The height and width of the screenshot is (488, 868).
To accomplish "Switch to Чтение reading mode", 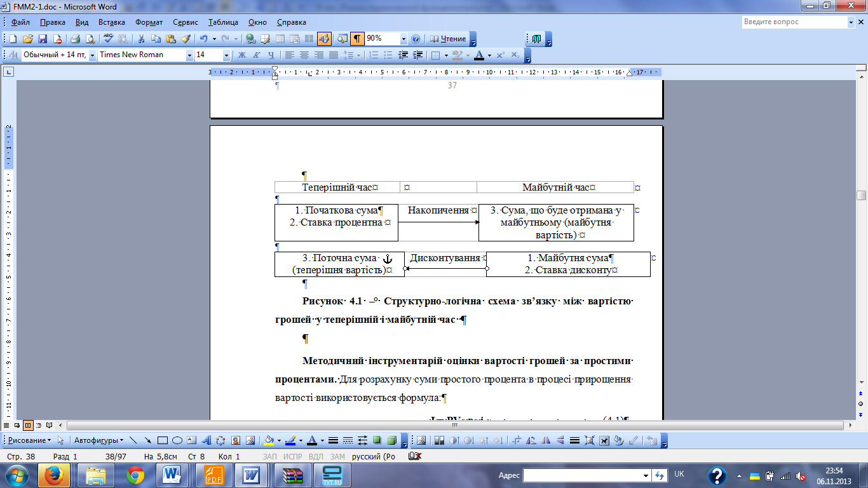I will (x=448, y=39).
